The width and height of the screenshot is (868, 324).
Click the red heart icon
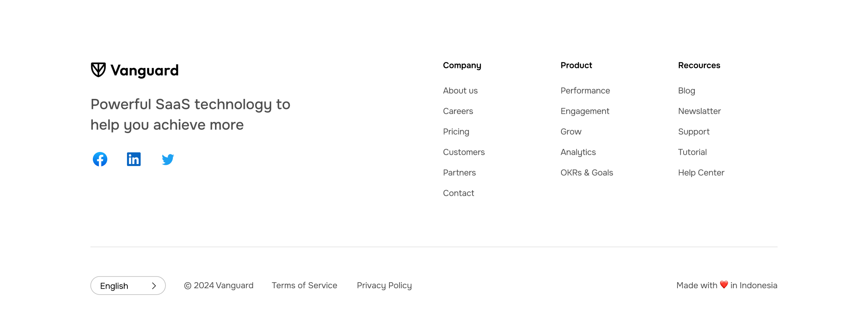coord(724,285)
